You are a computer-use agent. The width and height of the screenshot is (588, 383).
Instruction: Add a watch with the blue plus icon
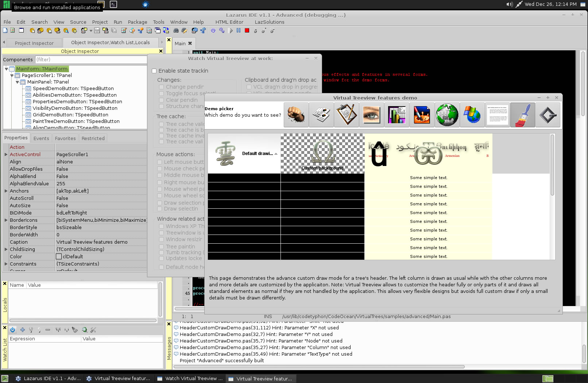click(x=23, y=330)
